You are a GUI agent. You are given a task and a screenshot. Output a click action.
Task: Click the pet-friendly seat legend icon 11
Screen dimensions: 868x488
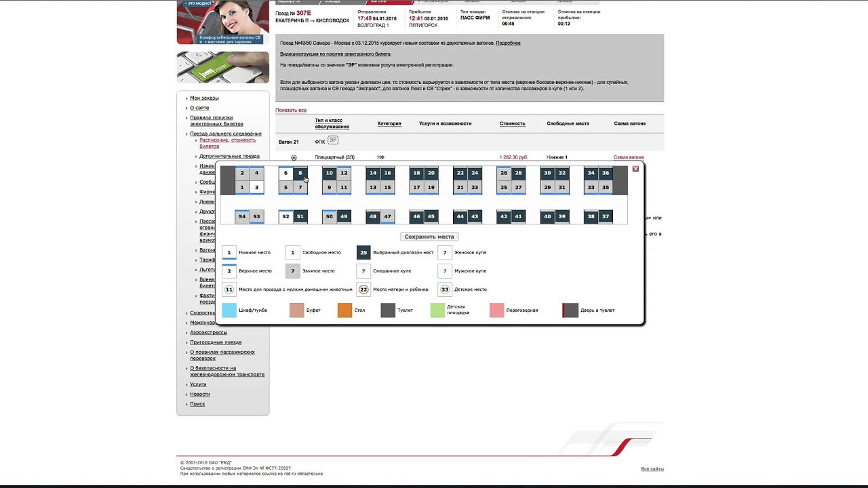229,289
